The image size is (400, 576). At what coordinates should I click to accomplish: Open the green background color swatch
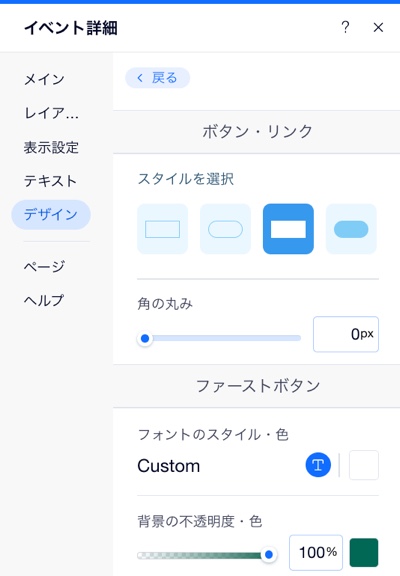click(x=364, y=552)
